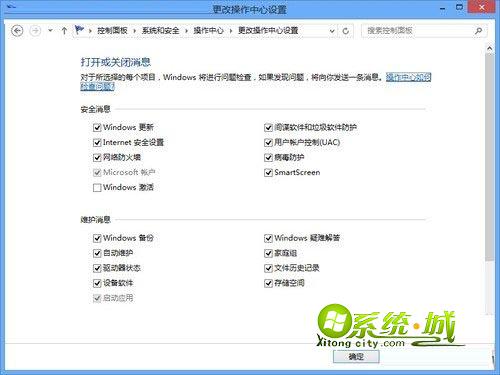Expand chevron after 系统和安全 breadcrumb
Image resolution: width=500 pixels, height=375 pixels.
[x=186, y=31]
